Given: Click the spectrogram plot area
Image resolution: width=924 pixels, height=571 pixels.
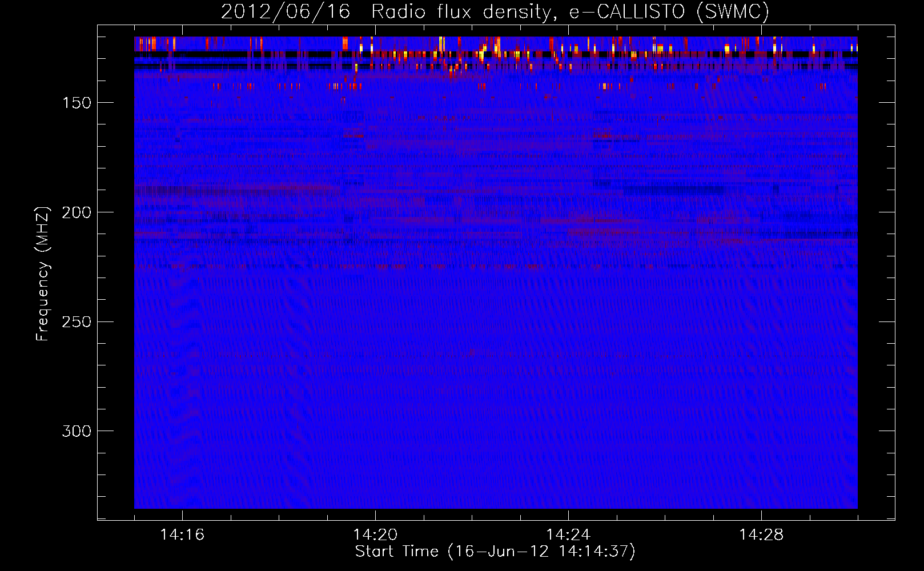Looking at the screenshot, I should 496,272.
